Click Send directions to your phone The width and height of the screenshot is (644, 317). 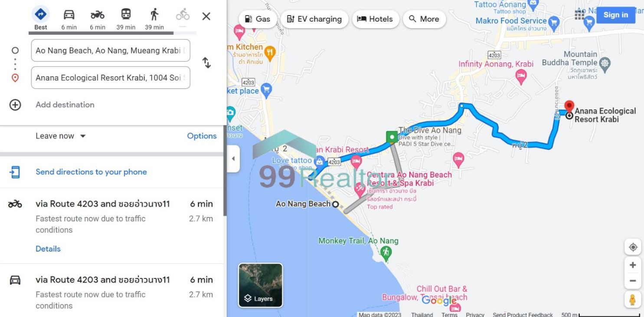coord(91,172)
